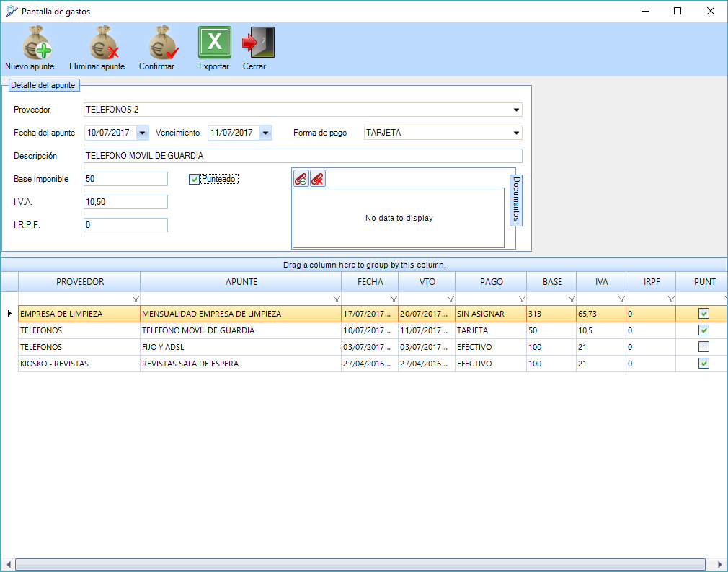
Task: Click the app icon in the title bar
Action: [12, 11]
